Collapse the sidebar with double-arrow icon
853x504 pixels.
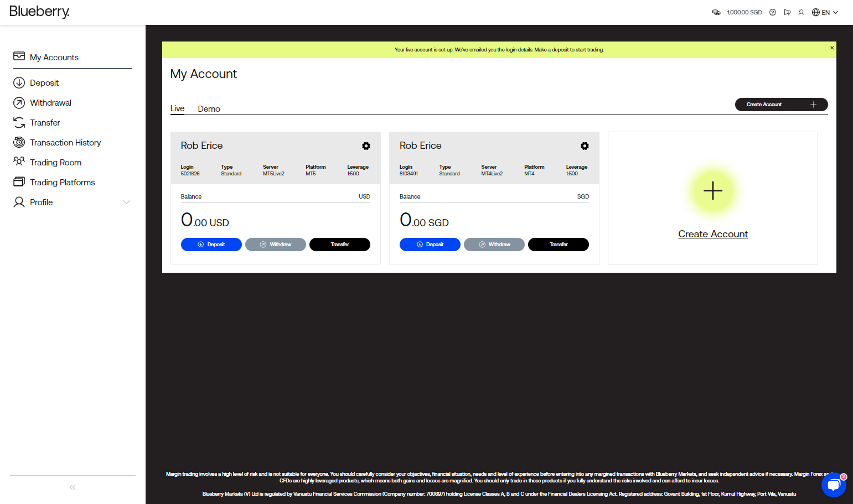[73, 487]
